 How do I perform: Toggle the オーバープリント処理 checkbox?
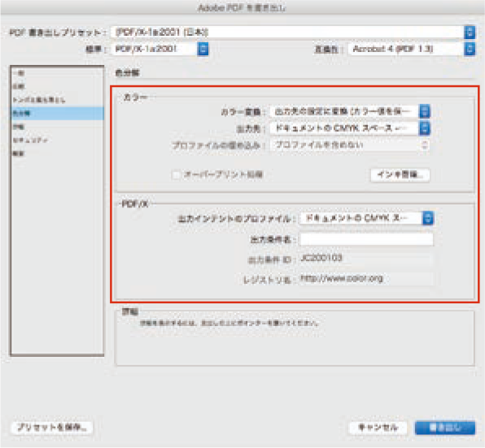[x=177, y=175]
